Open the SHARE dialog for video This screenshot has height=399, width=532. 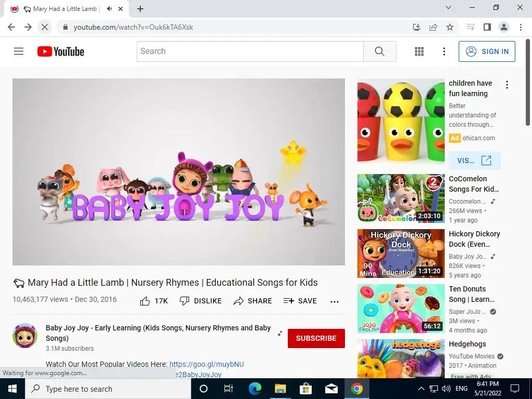tap(253, 301)
